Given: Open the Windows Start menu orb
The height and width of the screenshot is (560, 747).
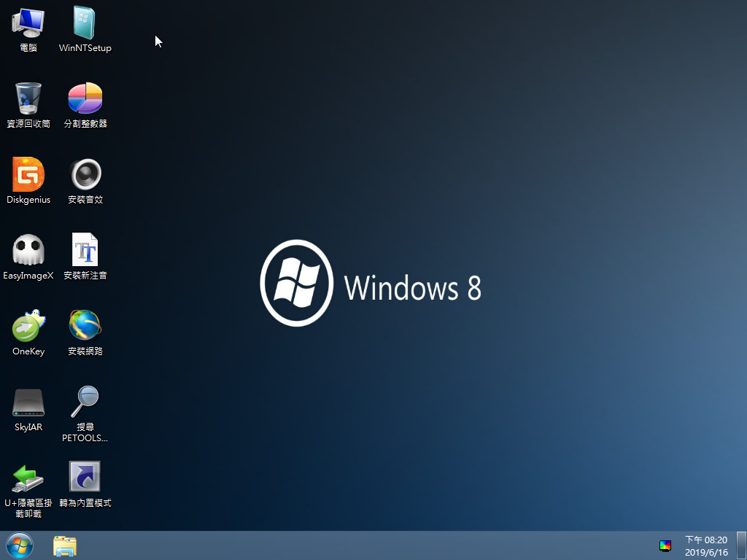Looking at the screenshot, I should (x=20, y=545).
